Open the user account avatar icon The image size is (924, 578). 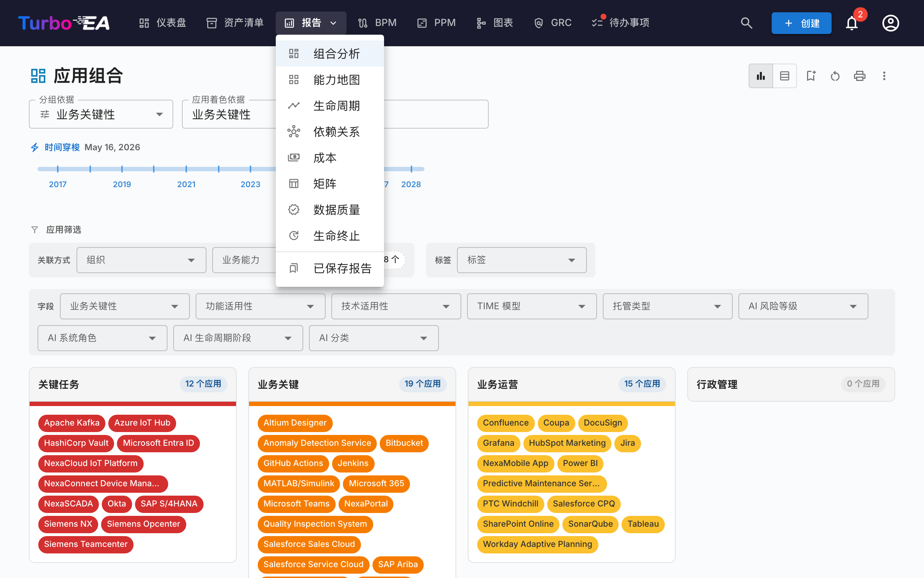pyautogui.click(x=890, y=23)
